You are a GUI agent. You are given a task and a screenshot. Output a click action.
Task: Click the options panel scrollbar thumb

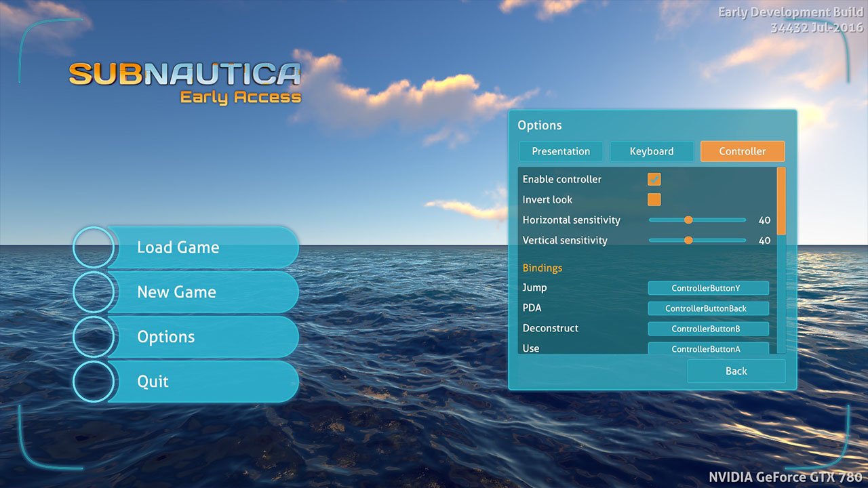[781, 201]
